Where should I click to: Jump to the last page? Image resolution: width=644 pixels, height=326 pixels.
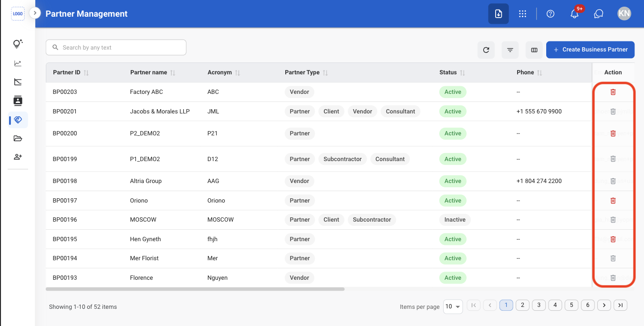coord(620,305)
